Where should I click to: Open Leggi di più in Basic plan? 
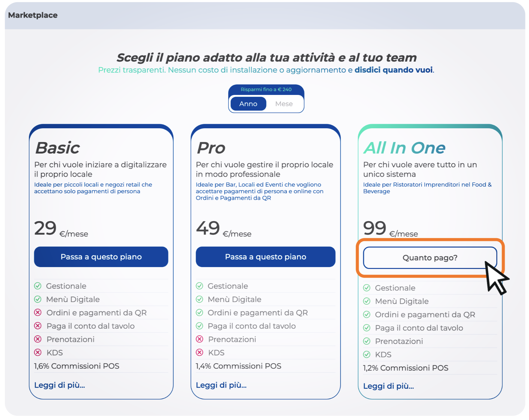click(x=59, y=385)
